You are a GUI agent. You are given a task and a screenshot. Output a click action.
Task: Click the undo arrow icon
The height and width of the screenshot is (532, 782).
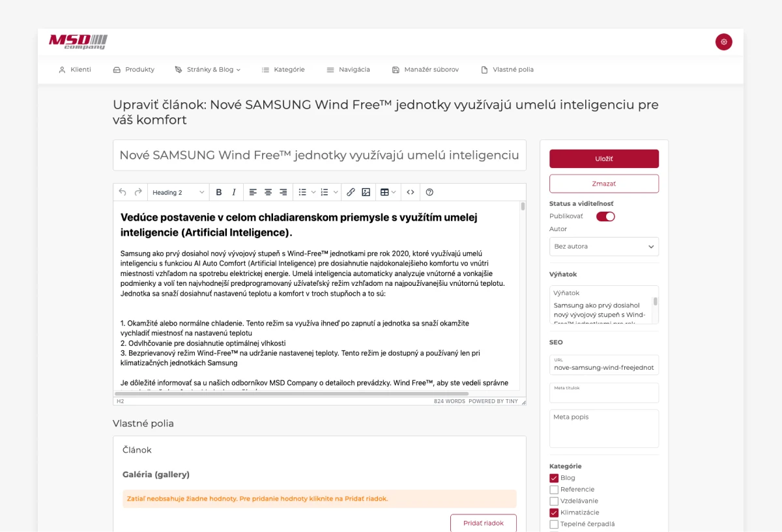coord(123,192)
